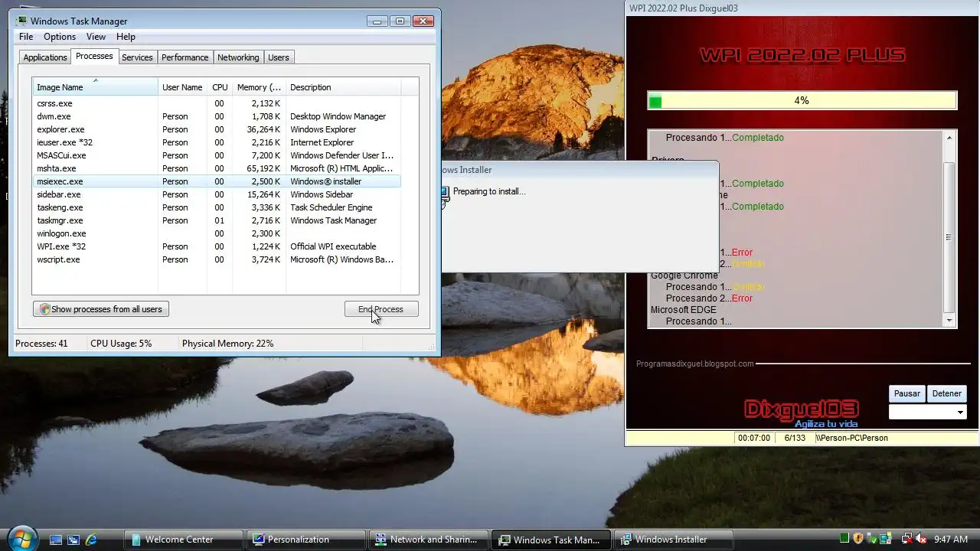Select the winlogon.exe process row

pyautogui.click(x=216, y=233)
